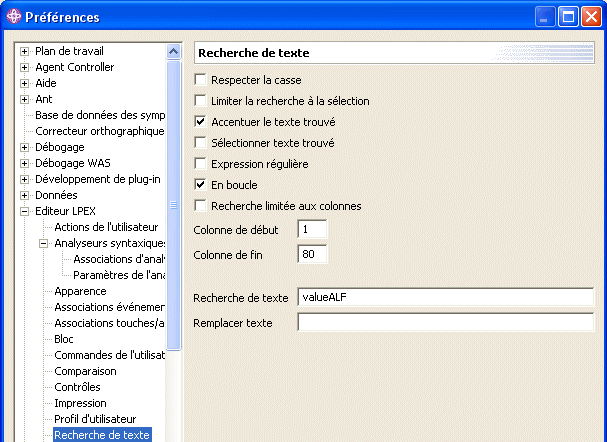Open the Bloc preferences page

coord(64,339)
